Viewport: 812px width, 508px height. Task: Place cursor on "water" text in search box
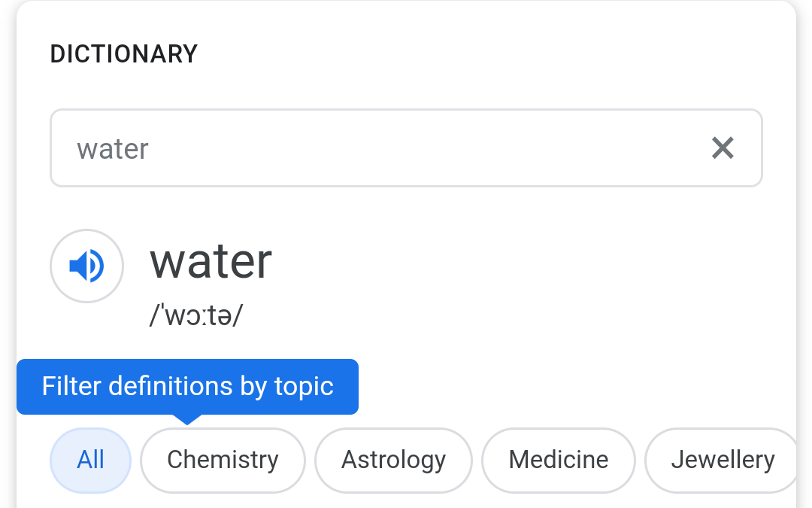tap(113, 149)
